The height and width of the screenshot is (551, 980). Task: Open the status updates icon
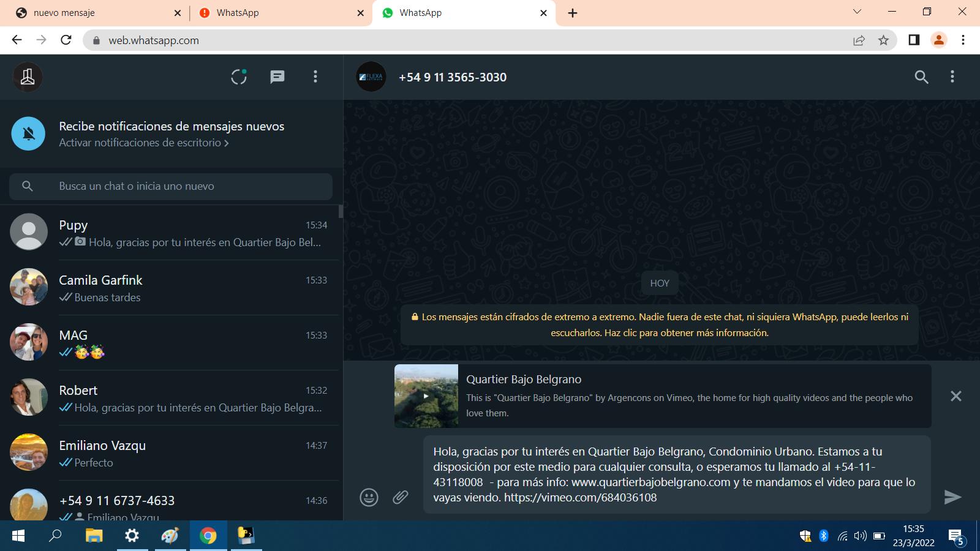click(x=239, y=77)
